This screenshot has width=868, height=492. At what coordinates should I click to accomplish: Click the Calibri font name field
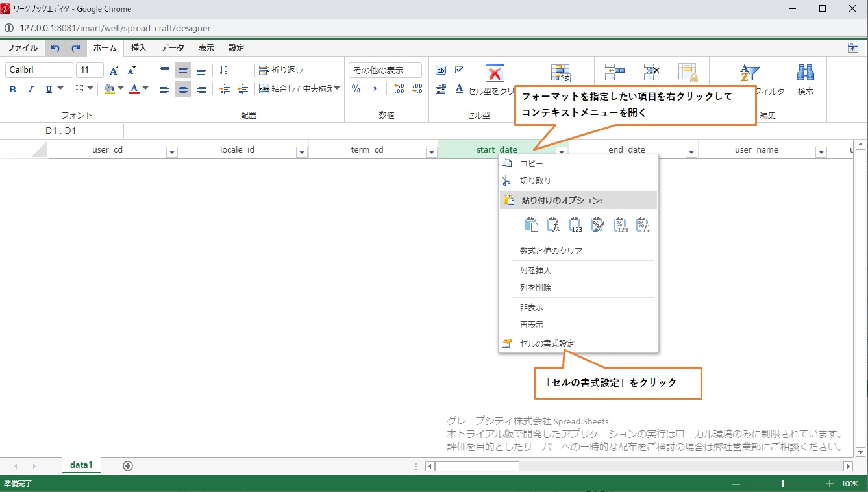(39, 70)
